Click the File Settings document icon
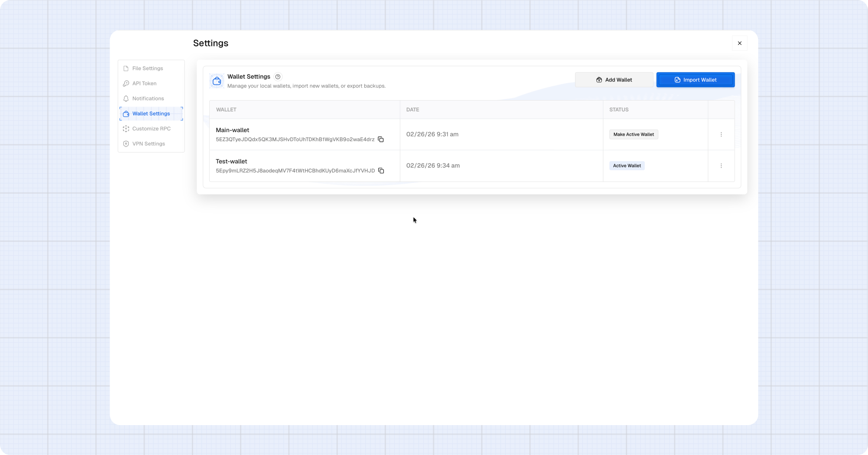 126,68
